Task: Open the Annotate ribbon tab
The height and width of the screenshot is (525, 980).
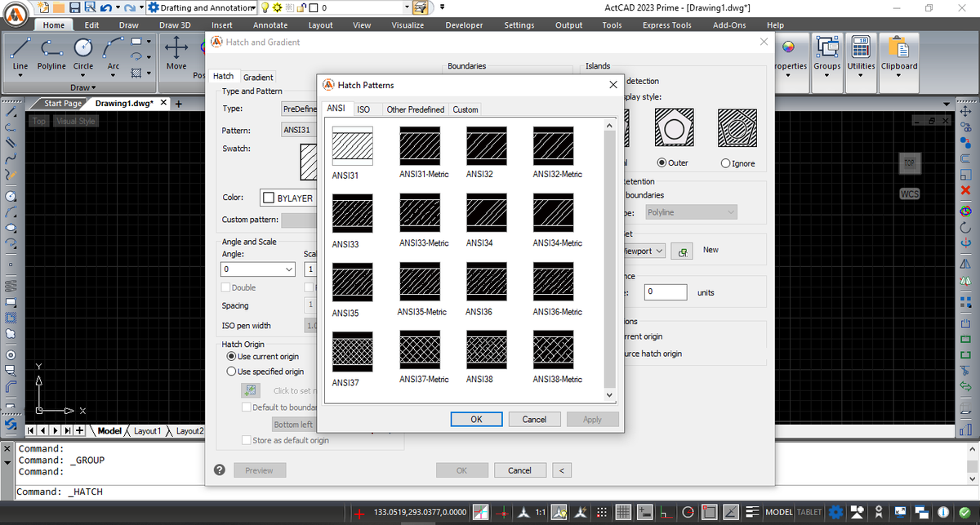Action: (270, 25)
